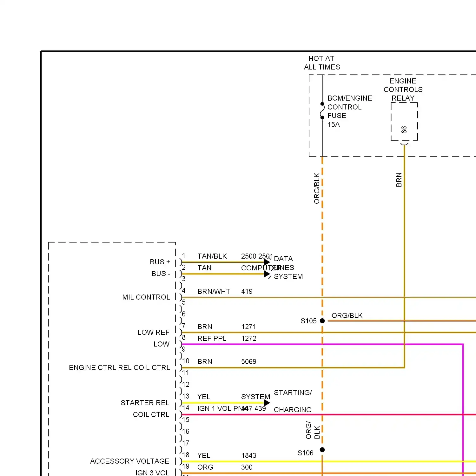Image resolution: width=476 pixels, height=476 pixels.
Task: Click circuit number "419"
Action: [247, 291]
